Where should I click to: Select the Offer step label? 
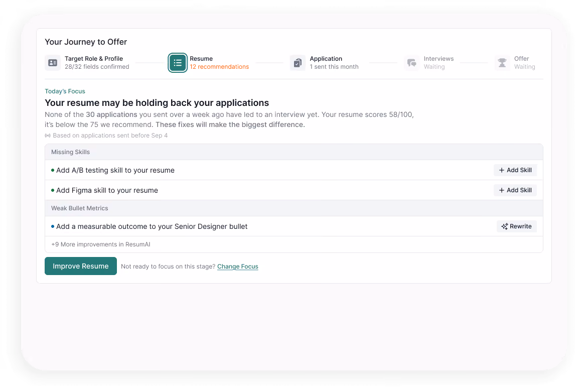point(521,59)
